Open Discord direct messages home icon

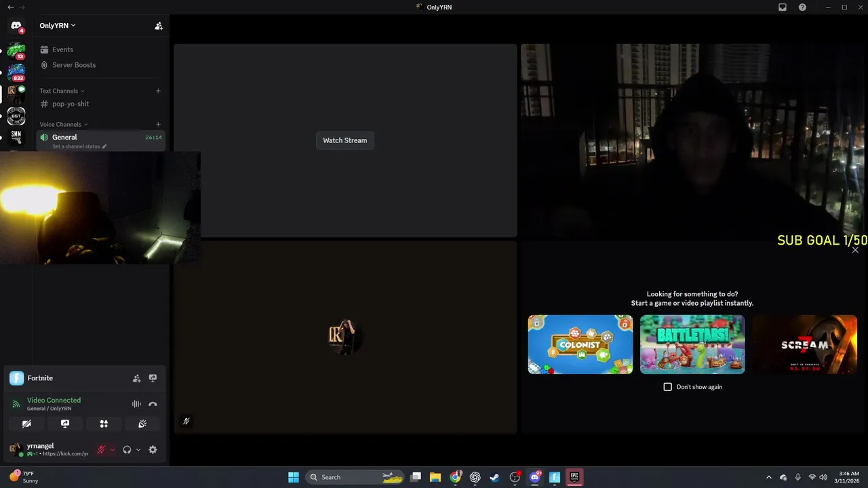[16, 26]
